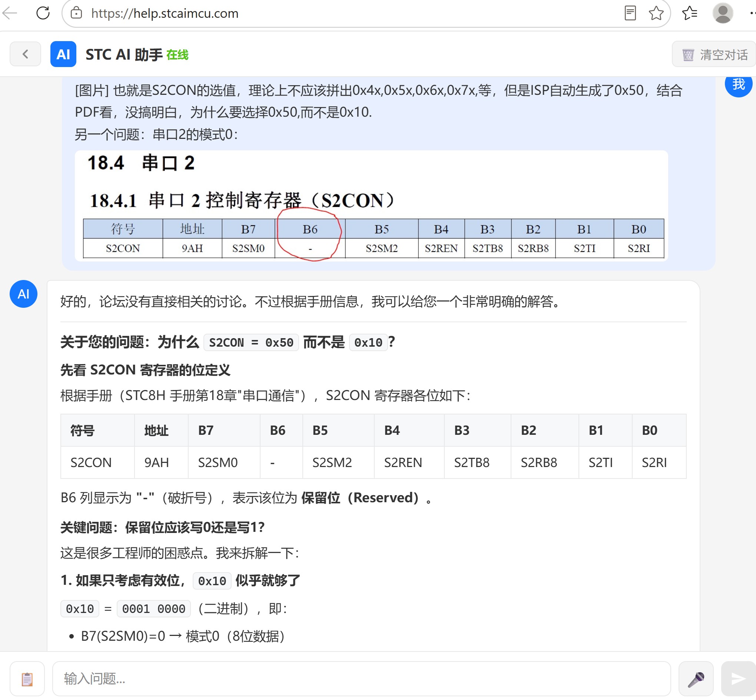Open reader view icon in address bar
The width and height of the screenshot is (756, 700).
click(x=630, y=13)
